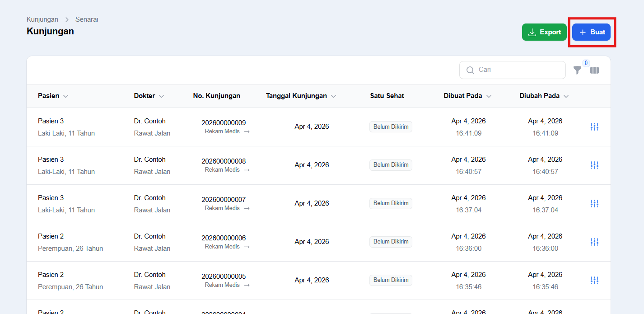Open actions for visit 202600000007
This screenshot has height=314, width=644.
click(x=594, y=204)
